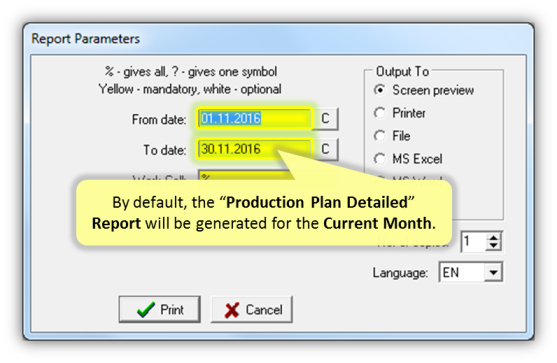Select the Screen preview output option

point(380,90)
